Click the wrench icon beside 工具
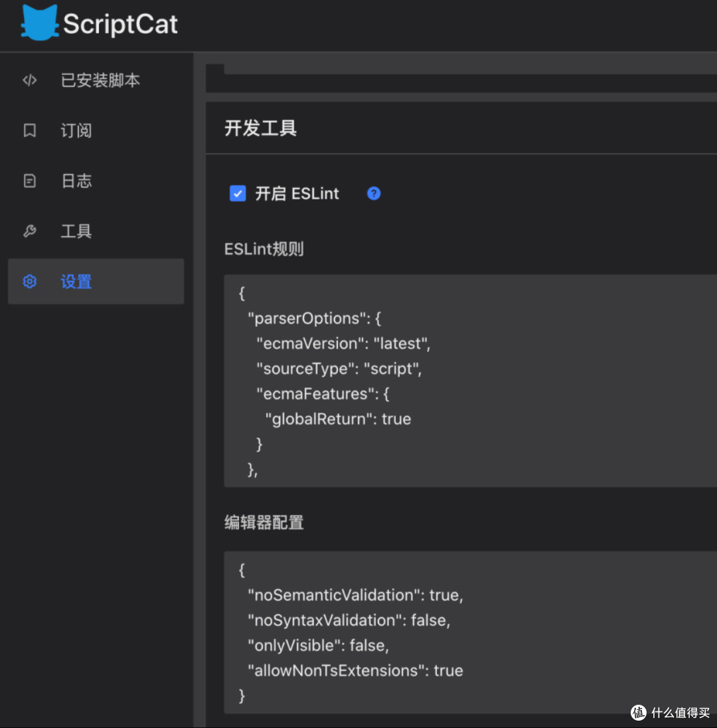The width and height of the screenshot is (717, 728). pos(30,230)
